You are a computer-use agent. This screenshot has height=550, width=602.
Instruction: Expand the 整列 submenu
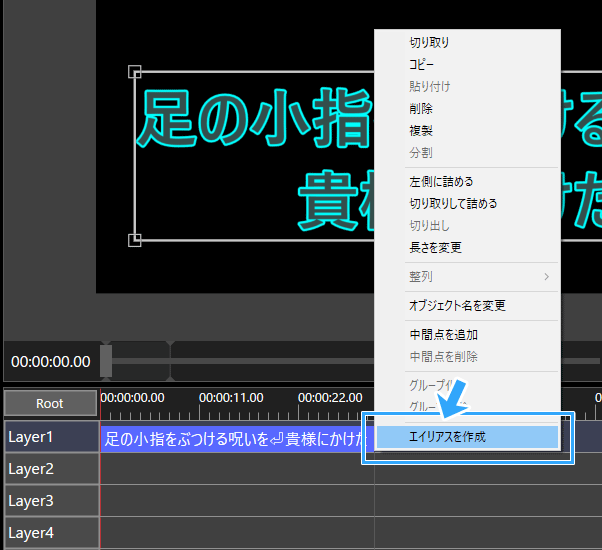point(480,276)
